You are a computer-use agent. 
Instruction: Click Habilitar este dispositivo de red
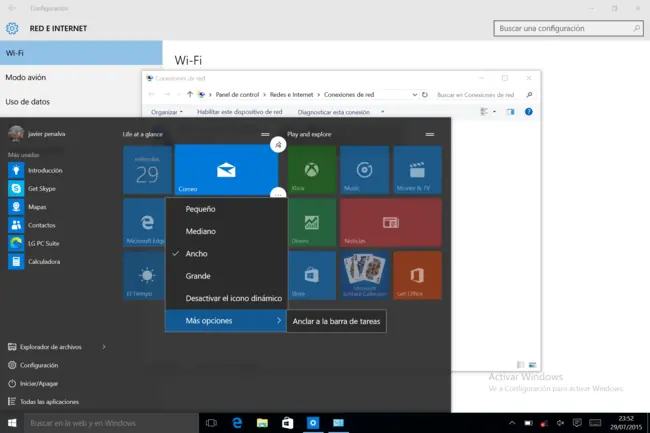click(x=240, y=112)
